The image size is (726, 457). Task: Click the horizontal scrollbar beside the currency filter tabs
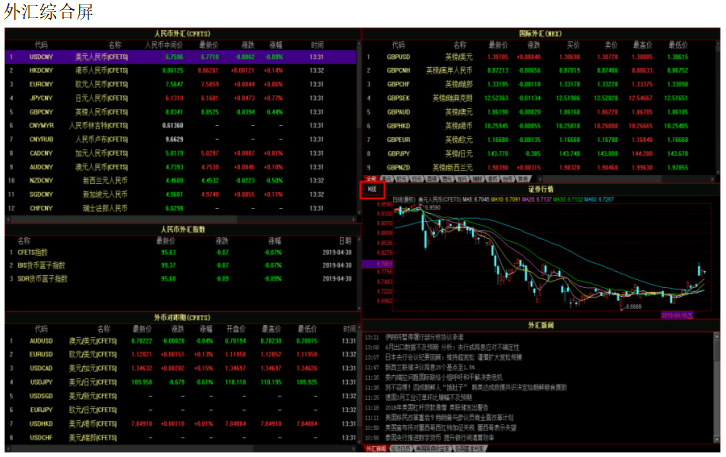tap(624, 179)
